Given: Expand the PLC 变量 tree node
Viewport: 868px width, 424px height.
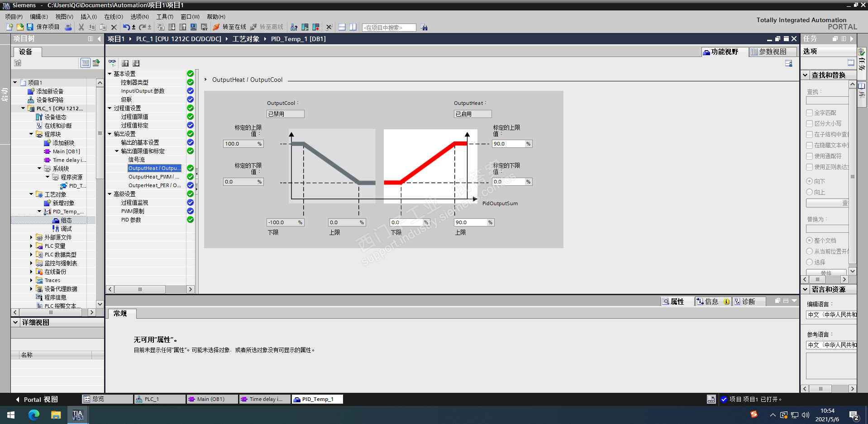Looking at the screenshot, I should pos(31,246).
